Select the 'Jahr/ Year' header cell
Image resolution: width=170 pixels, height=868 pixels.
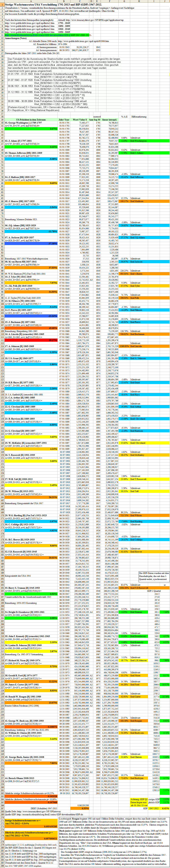(64, 120)
